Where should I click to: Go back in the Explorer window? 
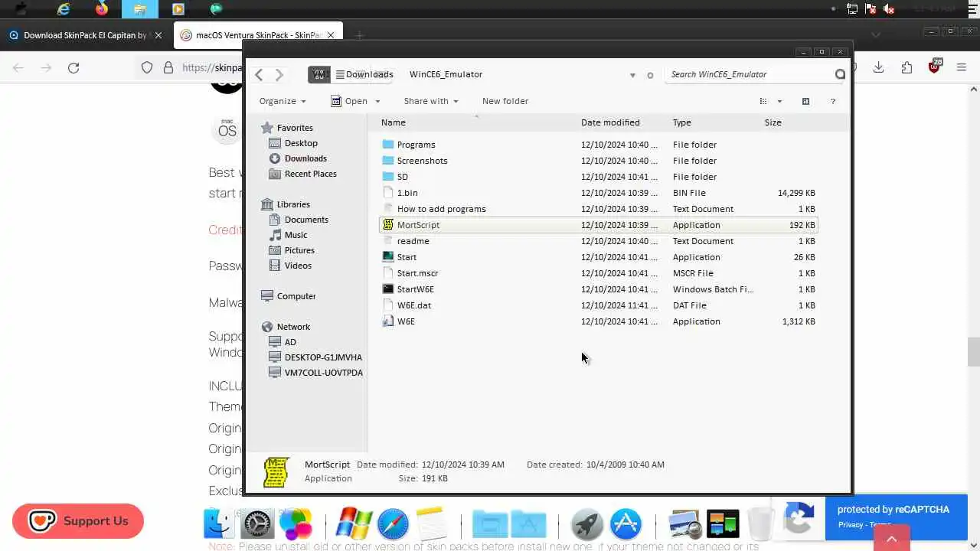pos(259,74)
